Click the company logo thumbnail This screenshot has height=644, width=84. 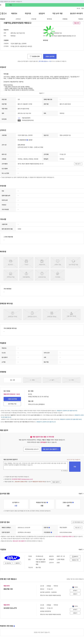(12, 558)
